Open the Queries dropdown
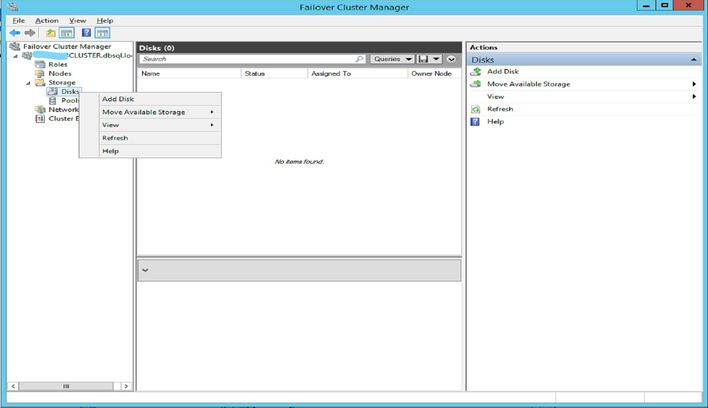The width and height of the screenshot is (708, 408). pyautogui.click(x=392, y=59)
